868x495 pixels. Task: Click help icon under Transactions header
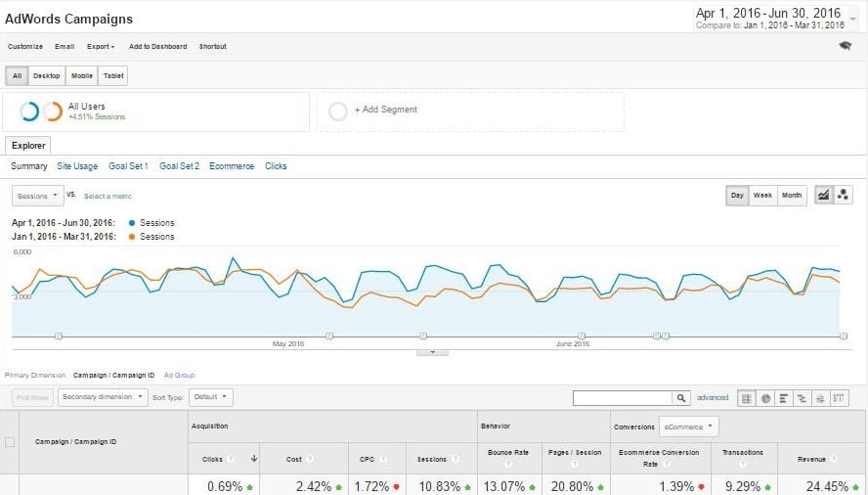pos(743,464)
